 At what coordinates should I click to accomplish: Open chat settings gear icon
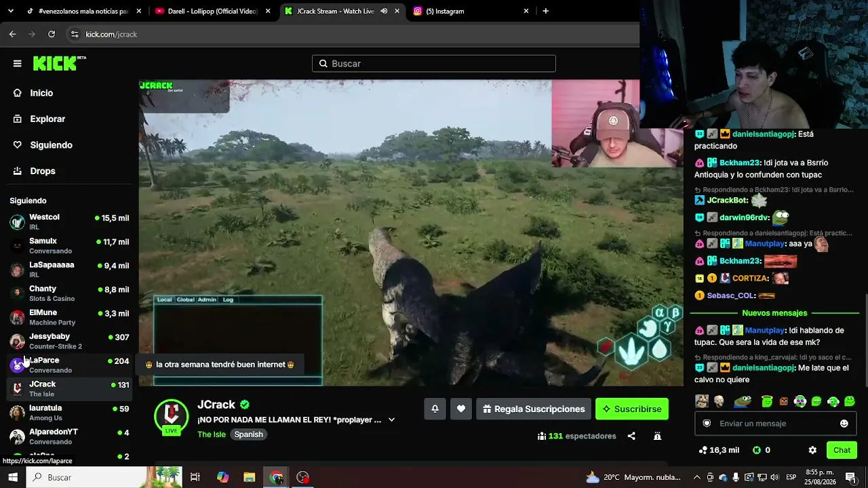(x=812, y=450)
